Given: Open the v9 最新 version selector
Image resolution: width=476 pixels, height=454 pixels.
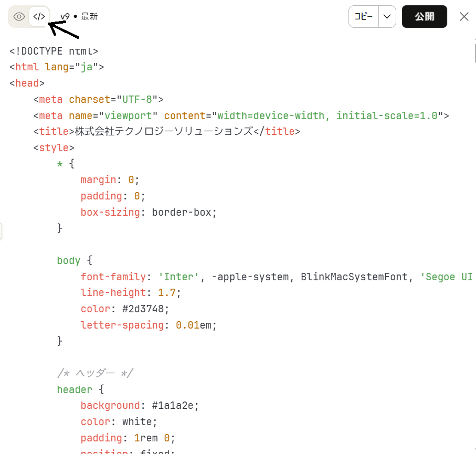Looking at the screenshot, I should pos(79,16).
